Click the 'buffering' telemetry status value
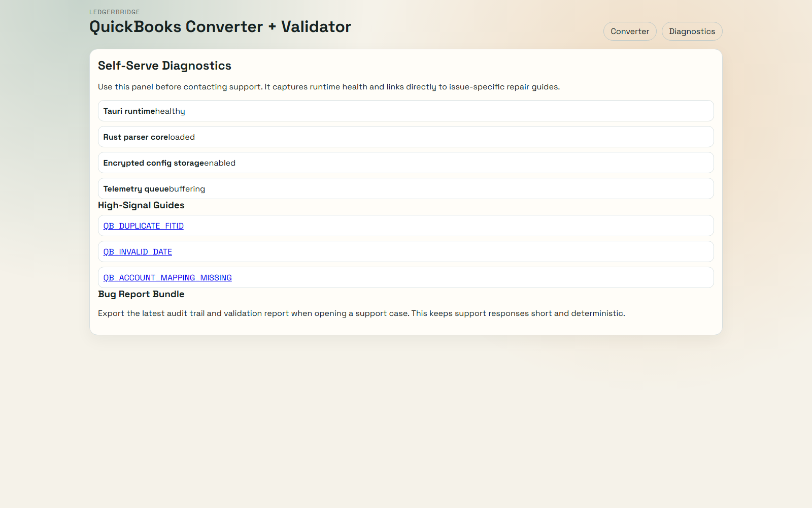Viewport: 812px width, 508px height. (x=187, y=189)
